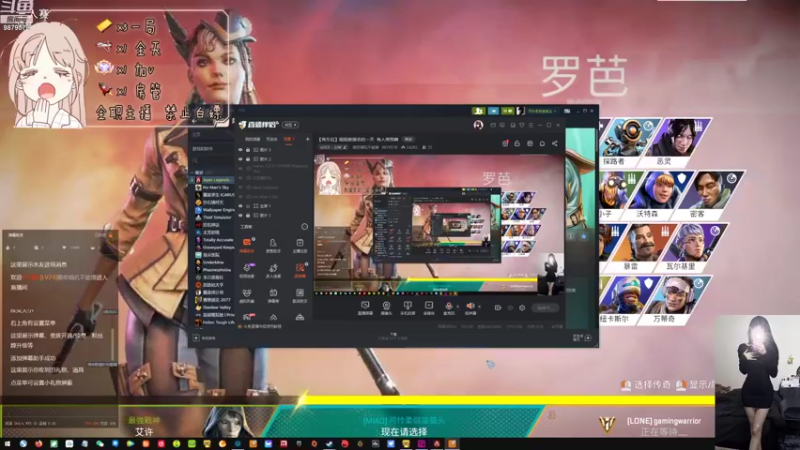Toggle visibility of the 图片3 source

coord(241,150)
